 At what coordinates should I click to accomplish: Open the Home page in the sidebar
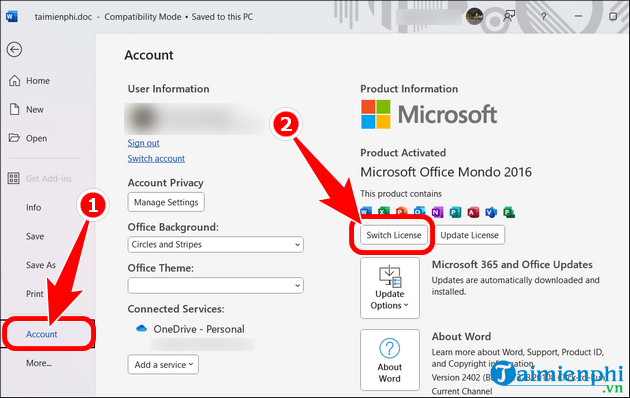coord(38,81)
